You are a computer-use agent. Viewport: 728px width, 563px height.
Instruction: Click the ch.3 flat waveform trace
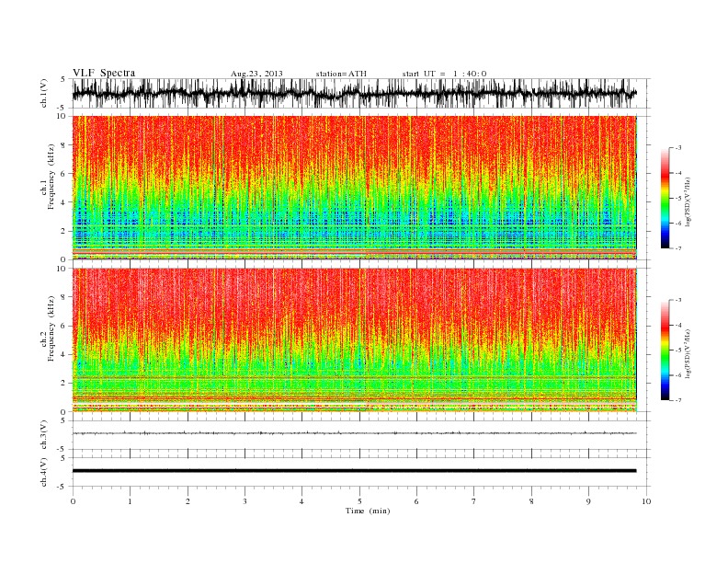(354, 433)
